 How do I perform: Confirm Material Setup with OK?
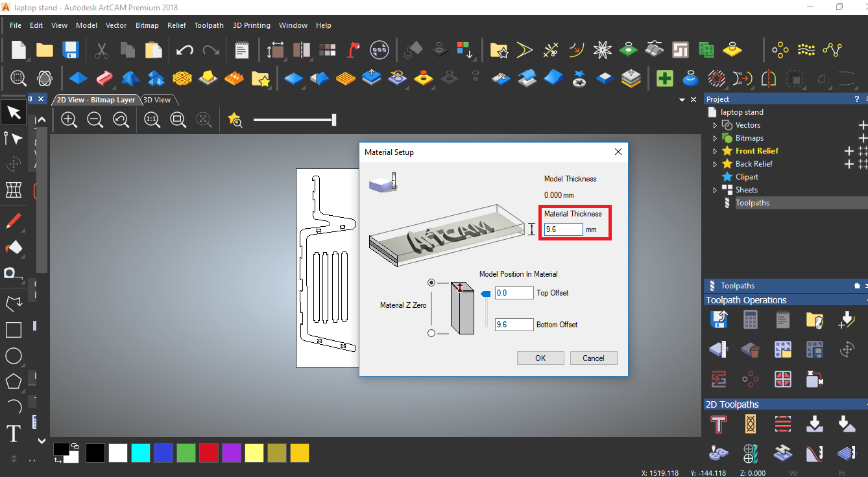[x=540, y=358]
